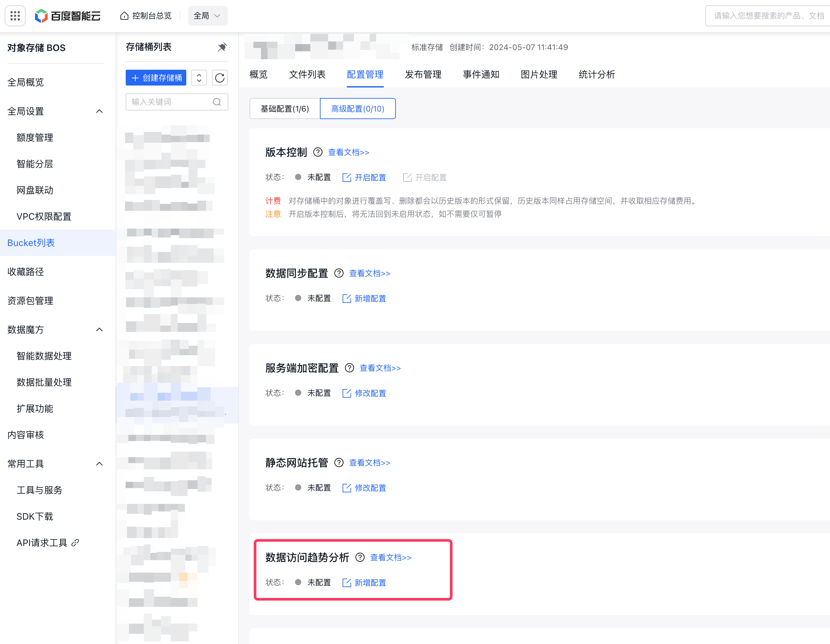Open the product grid menu icon

(x=15, y=15)
